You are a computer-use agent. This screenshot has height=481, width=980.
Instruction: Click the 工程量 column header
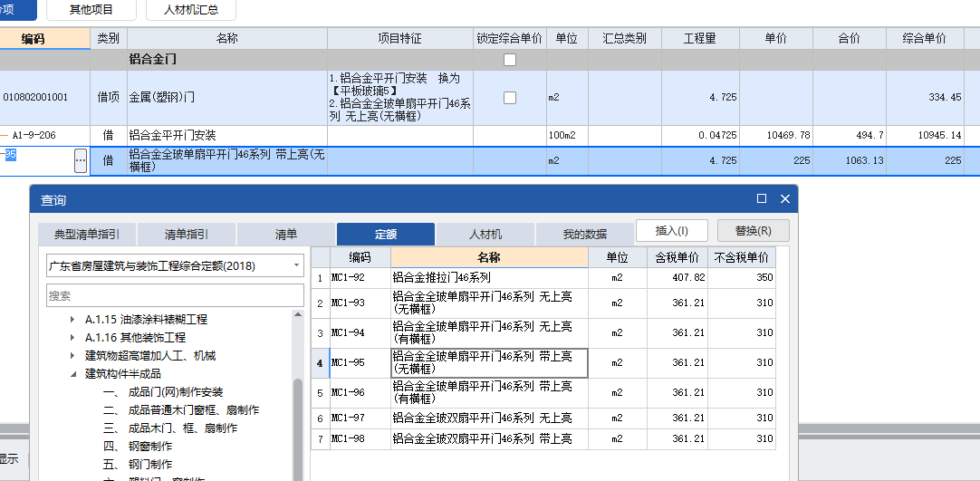[x=700, y=39]
